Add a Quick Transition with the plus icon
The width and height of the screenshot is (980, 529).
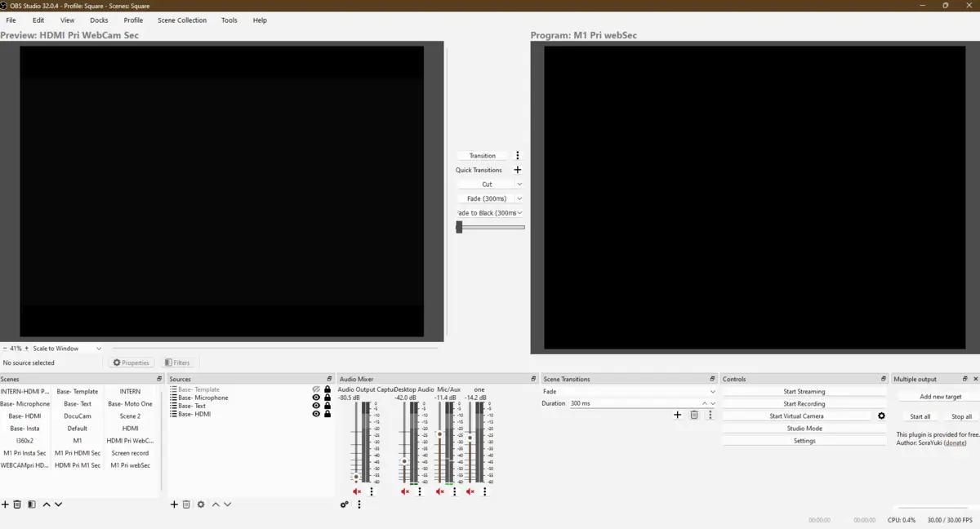click(518, 170)
